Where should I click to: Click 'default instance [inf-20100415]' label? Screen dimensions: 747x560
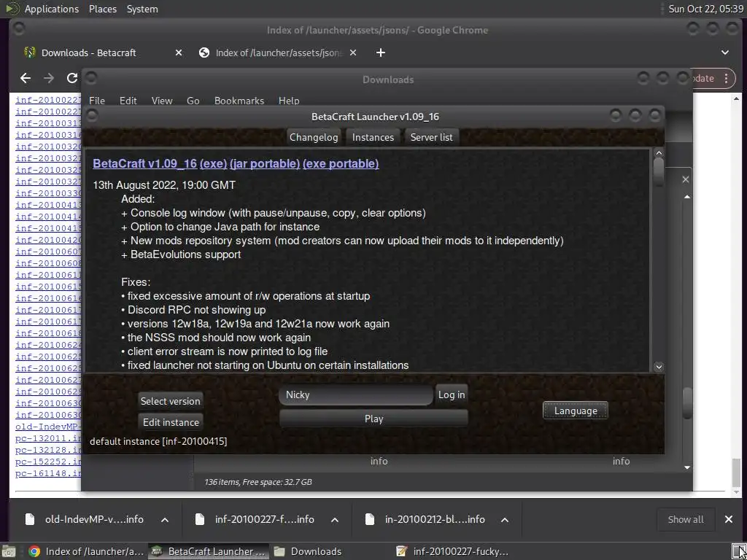(158, 441)
